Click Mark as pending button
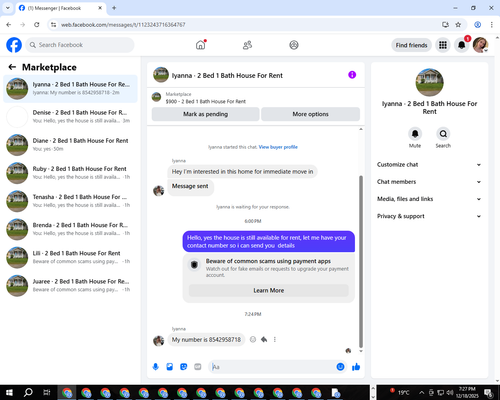The height and width of the screenshot is (400, 500). tap(205, 114)
